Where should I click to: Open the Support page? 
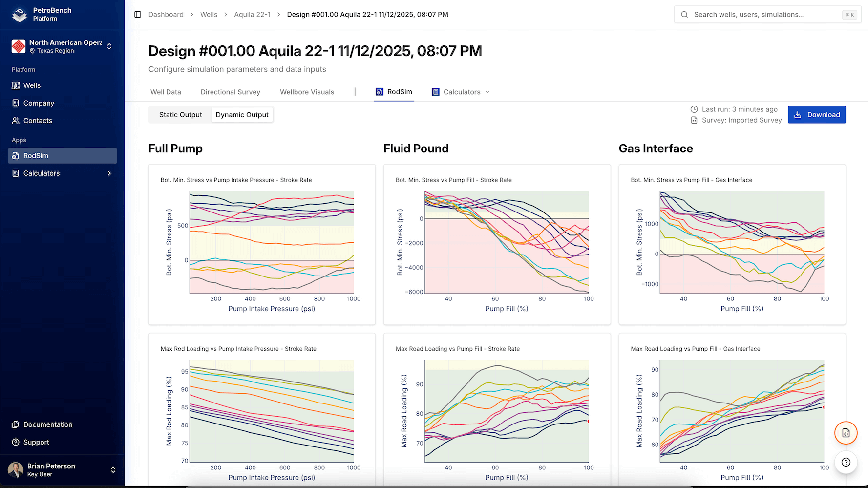click(x=36, y=442)
